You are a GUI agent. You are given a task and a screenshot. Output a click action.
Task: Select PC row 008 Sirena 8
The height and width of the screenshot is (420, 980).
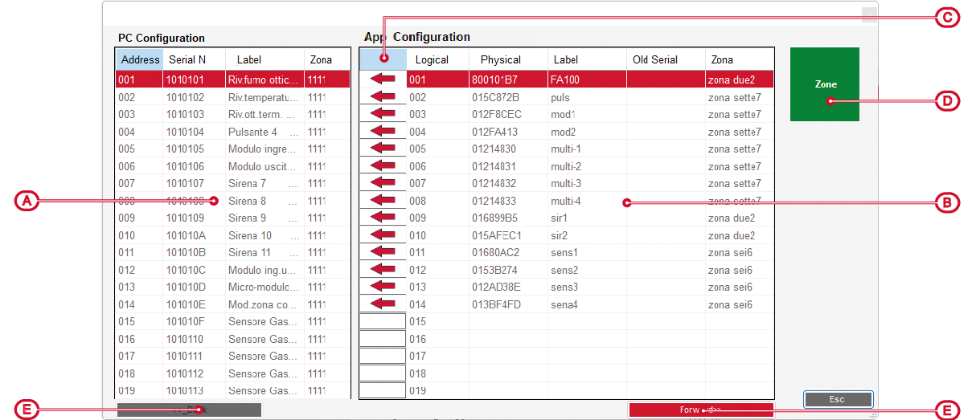pos(233,201)
